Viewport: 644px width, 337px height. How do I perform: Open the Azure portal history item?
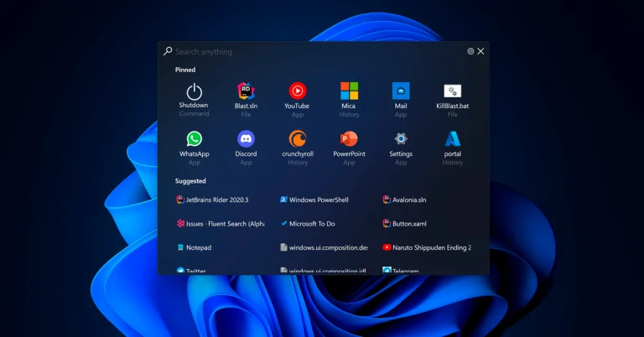[452, 139]
